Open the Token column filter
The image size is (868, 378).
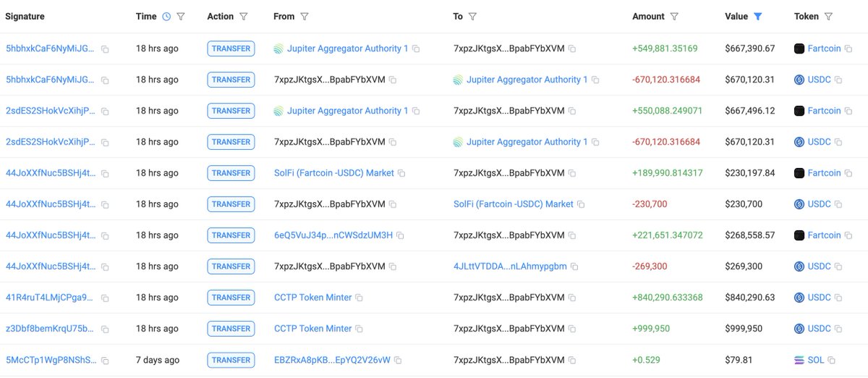[x=828, y=17]
